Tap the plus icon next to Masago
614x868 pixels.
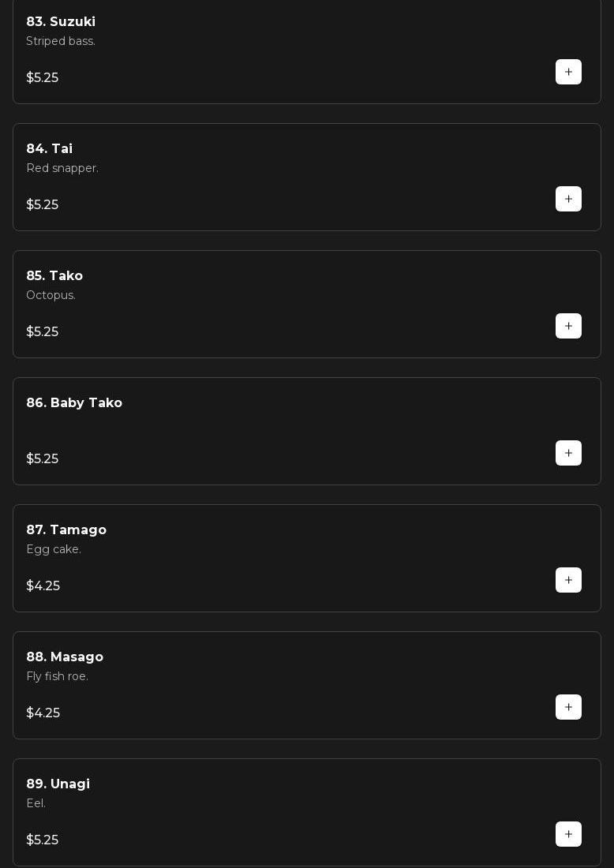568,707
